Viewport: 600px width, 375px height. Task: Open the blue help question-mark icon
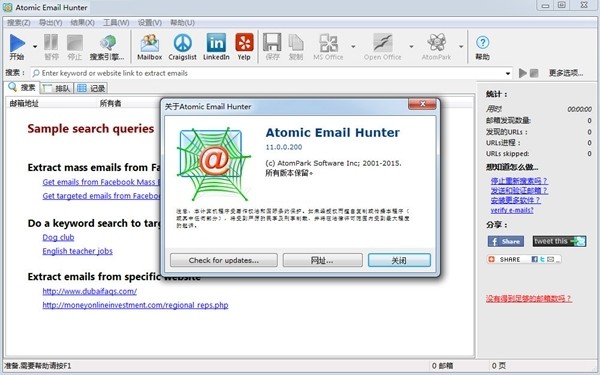(483, 42)
